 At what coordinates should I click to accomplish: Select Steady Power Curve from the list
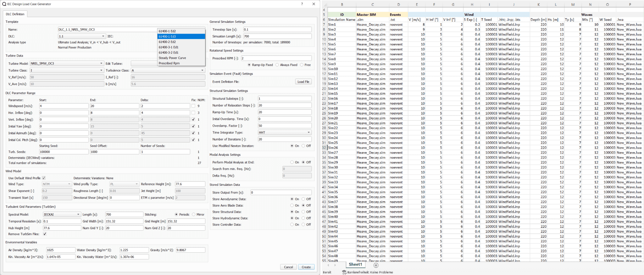172,58
